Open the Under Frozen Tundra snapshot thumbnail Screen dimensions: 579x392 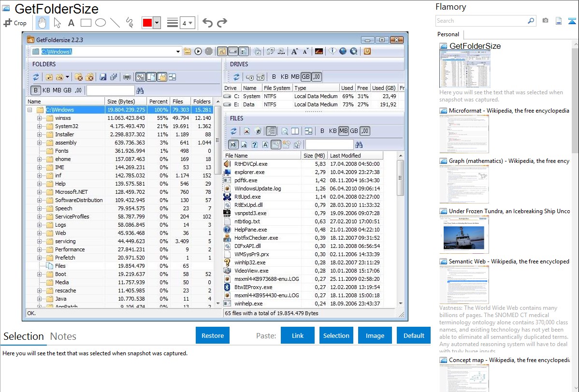[464, 234]
